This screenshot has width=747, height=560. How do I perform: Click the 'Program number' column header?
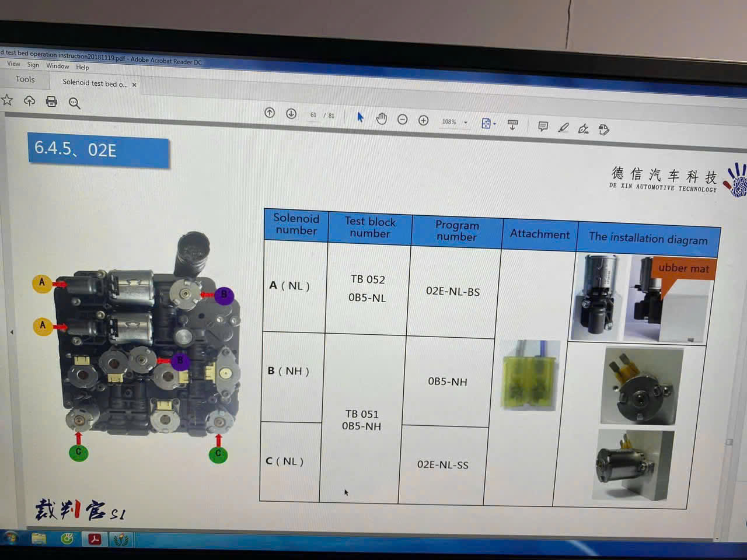[457, 231]
